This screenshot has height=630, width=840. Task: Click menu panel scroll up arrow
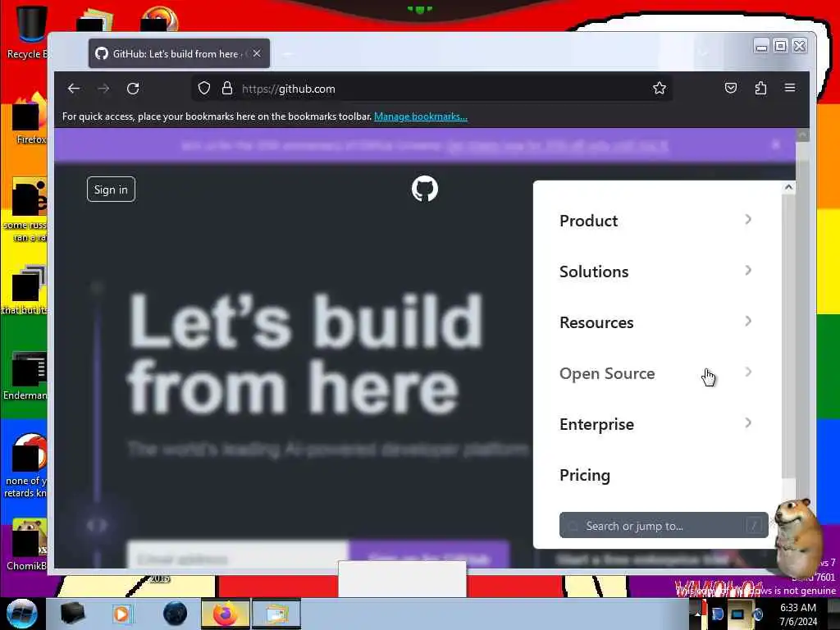click(x=788, y=188)
